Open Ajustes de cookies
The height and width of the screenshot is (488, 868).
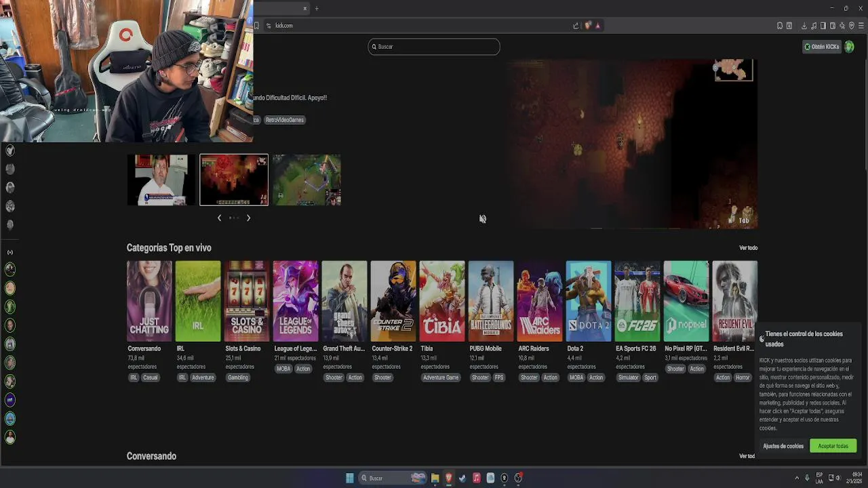point(783,446)
